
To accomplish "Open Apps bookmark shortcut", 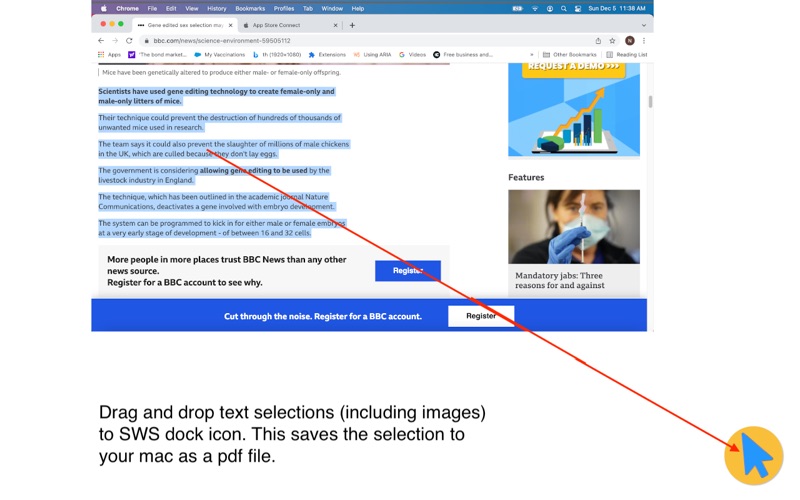I will (109, 55).
